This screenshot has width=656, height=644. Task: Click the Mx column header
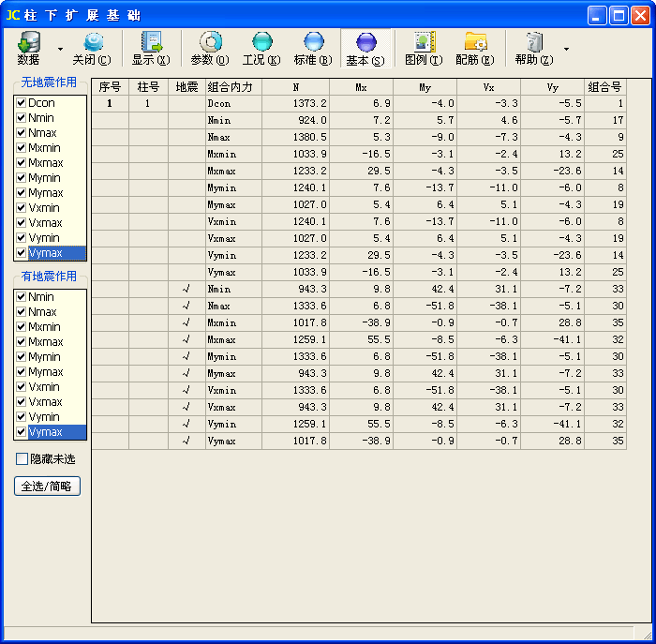(361, 87)
